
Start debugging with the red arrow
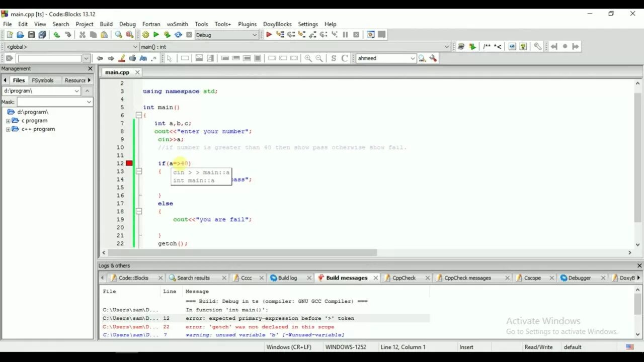269,35
